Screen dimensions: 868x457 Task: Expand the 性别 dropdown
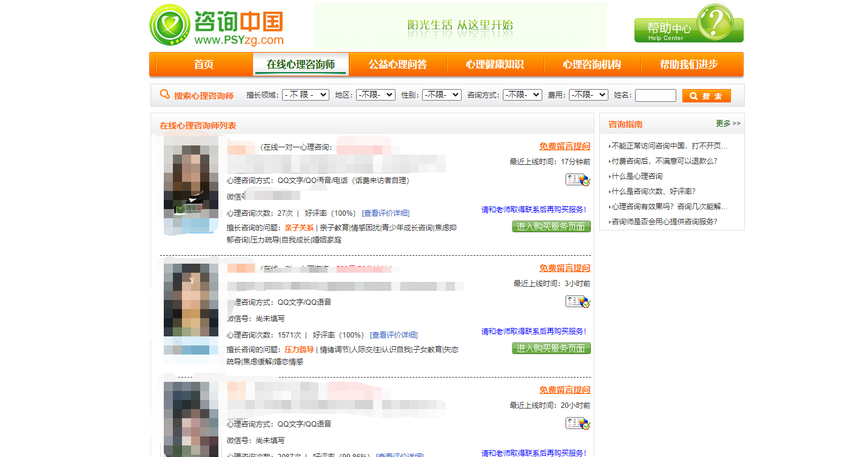coord(442,95)
